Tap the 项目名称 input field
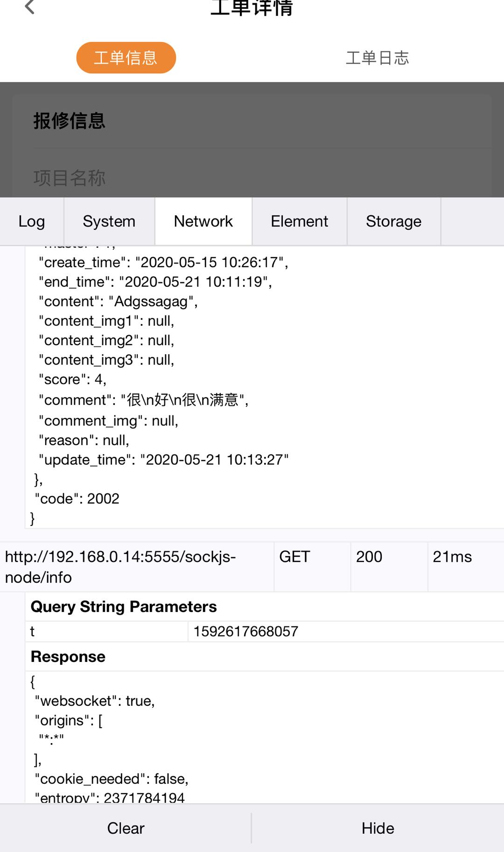Image resolution: width=504 pixels, height=852 pixels. [252, 177]
